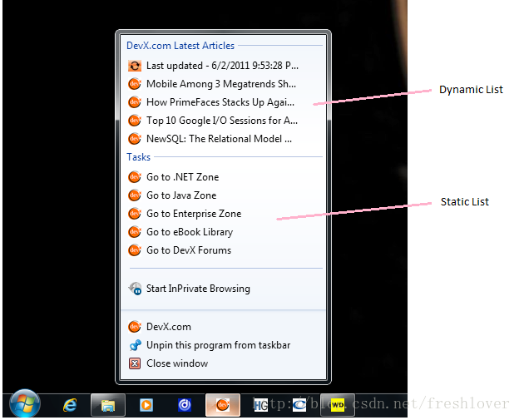The height and width of the screenshot is (420, 519).
Task: Click the pinned DevX icon in taskbar
Action: (x=222, y=405)
